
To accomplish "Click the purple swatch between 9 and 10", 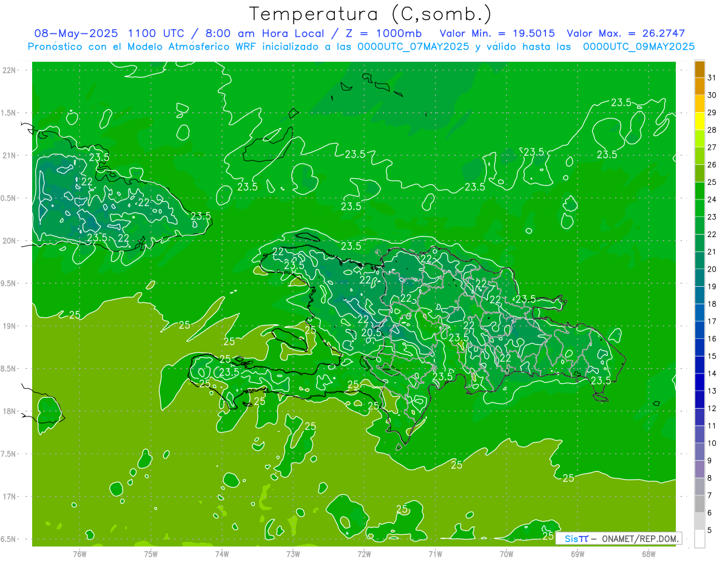I will click(x=700, y=452).
